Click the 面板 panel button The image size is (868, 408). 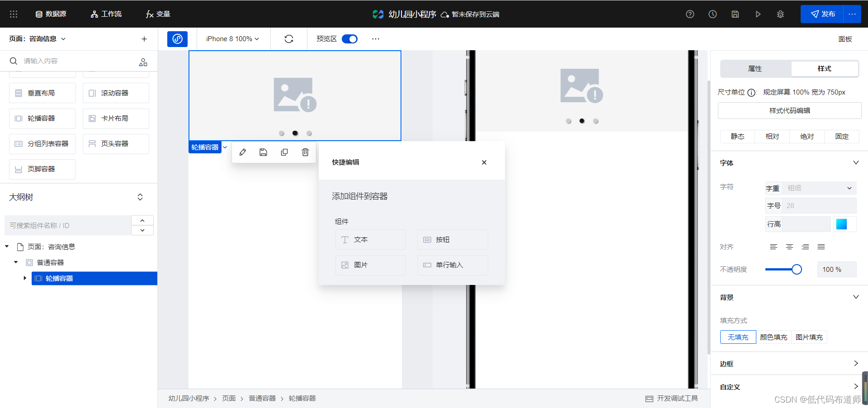(x=845, y=39)
